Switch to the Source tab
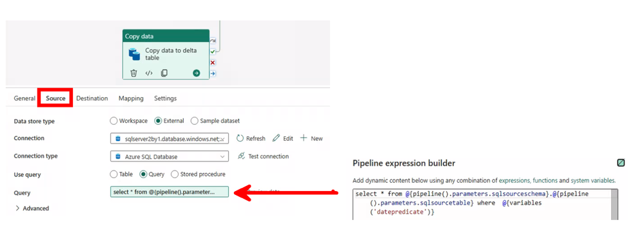Viewport: 644px width, 240px height. (x=55, y=98)
